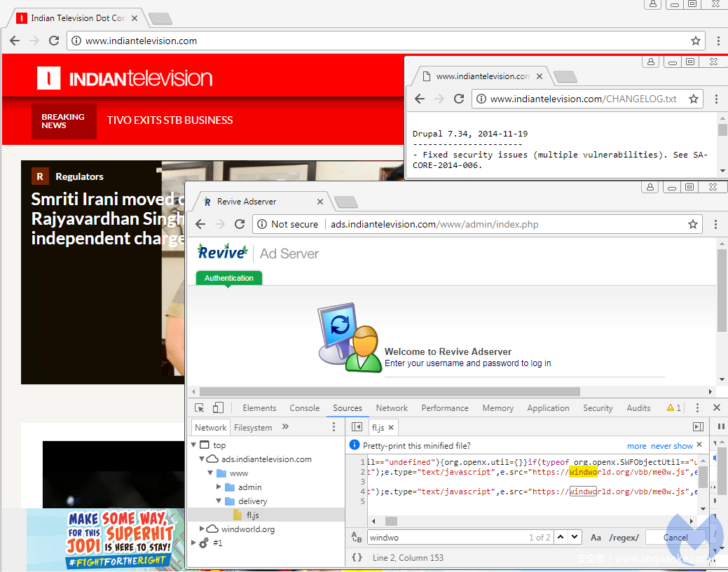728x572 pixels.
Task: Open the Console tab in DevTools
Action: point(305,408)
